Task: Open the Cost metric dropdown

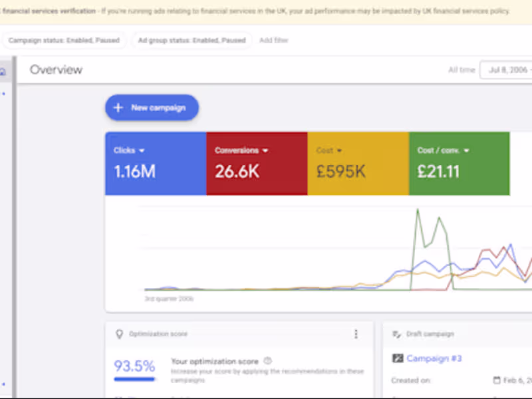Action: pyautogui.click(x=340, y=150)
